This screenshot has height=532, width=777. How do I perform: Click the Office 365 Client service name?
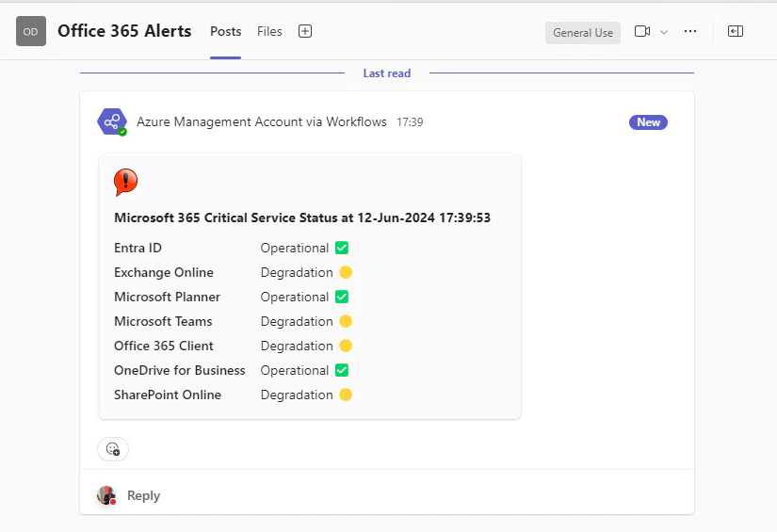point(164,346)
